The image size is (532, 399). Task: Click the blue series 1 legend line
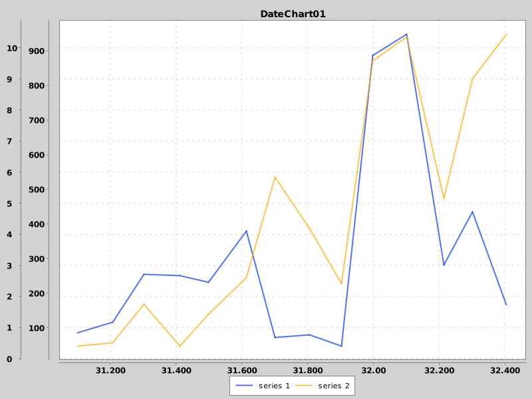pyautogui.click(x=244, y=386)
